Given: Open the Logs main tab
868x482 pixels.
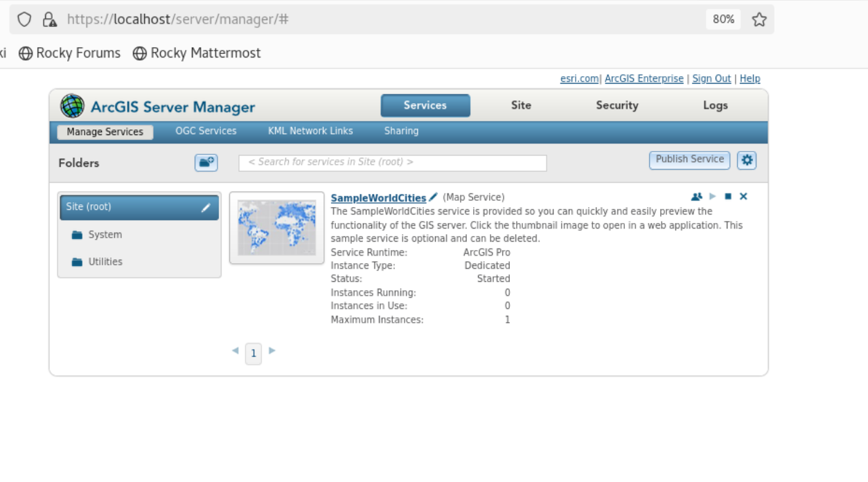Looking at the screenshot, I should coord(715,105).
